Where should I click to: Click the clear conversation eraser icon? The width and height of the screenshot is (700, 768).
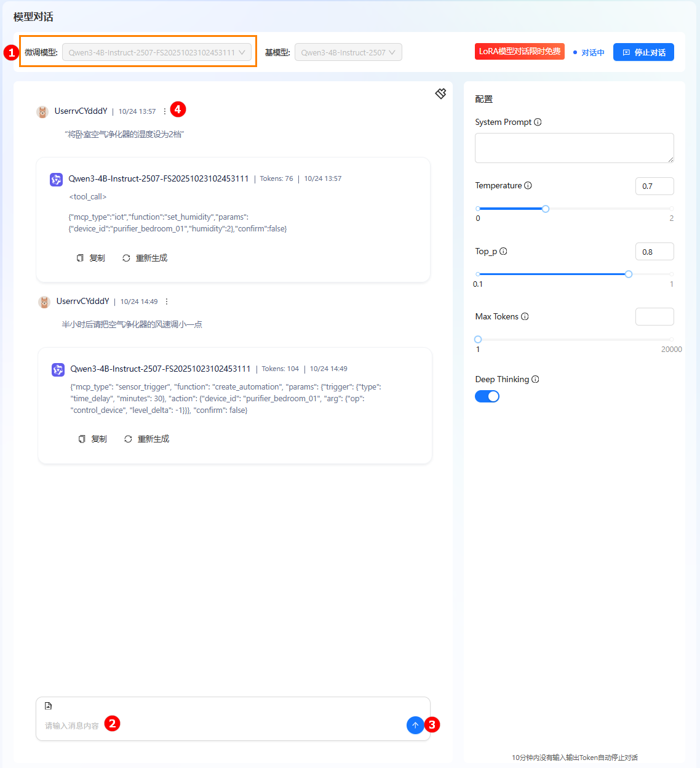click(x=440, y=94)
